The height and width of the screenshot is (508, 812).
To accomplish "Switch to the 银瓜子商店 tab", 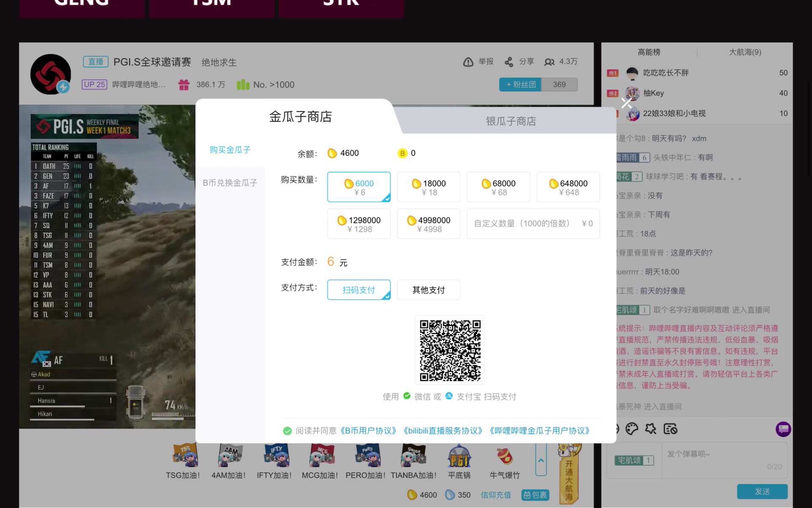I will point(511,121).
